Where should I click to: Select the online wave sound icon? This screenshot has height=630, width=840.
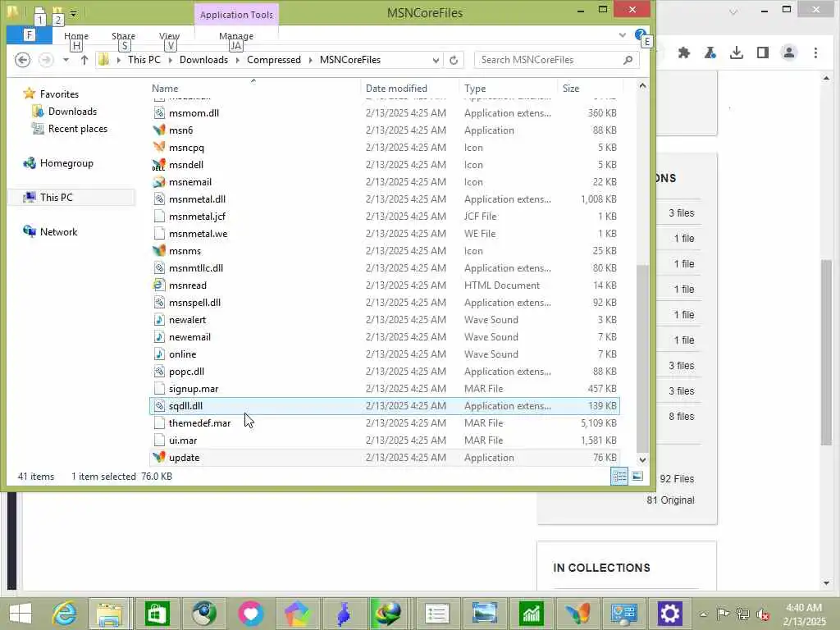point(159,354)
